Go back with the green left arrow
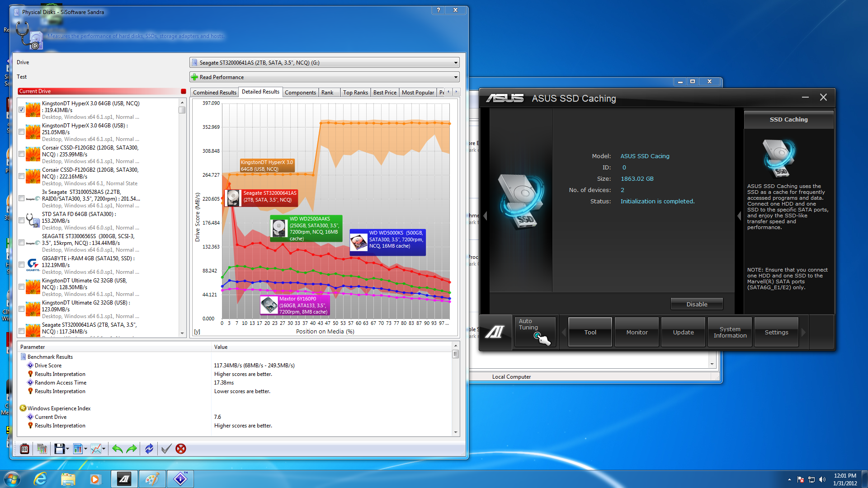Image resolution: width=868 pixels, height=488 pixels. [117, 449]
